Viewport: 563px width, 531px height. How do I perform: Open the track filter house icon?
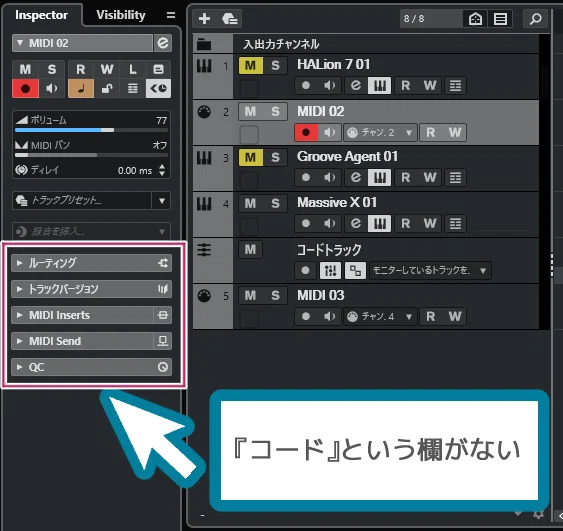475,18
